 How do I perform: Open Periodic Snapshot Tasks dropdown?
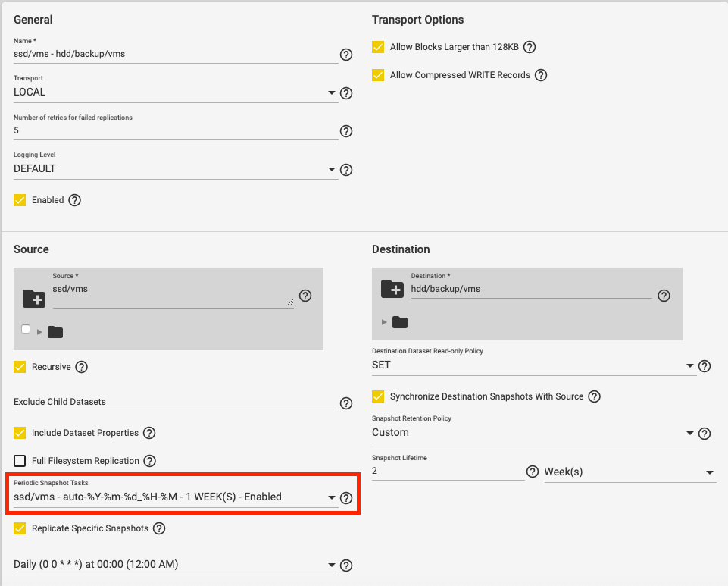175,497
